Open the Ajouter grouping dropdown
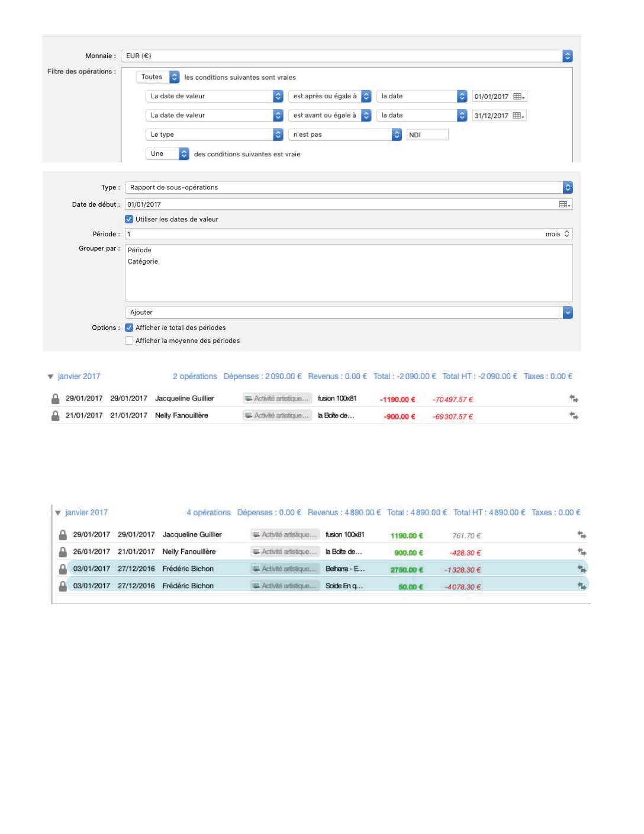 click(567, 312)
